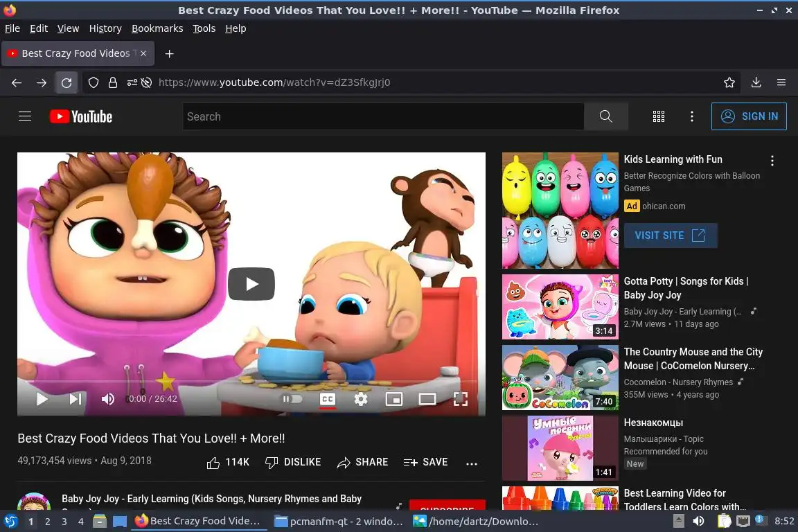Reload the current page
798x532 pixels.
(x=66, y=82)
